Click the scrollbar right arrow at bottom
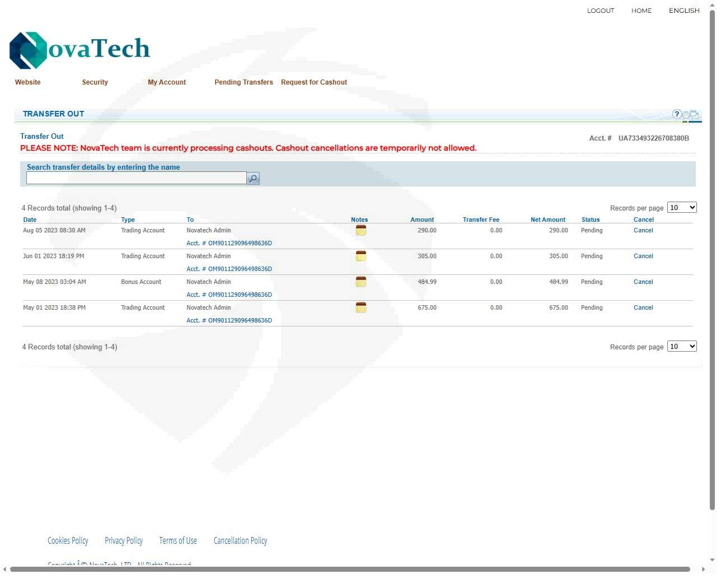This screenshot has width=721, height=588. click(x=703, y=569)
